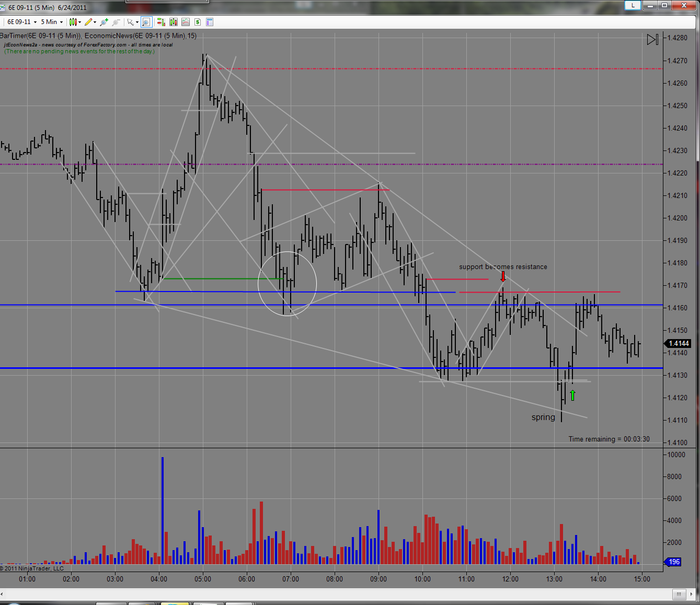The width and height of the screenshot is (700, 605).
Task: Click the 'support becomes resistance' annotation text
Action: (503, 266)
